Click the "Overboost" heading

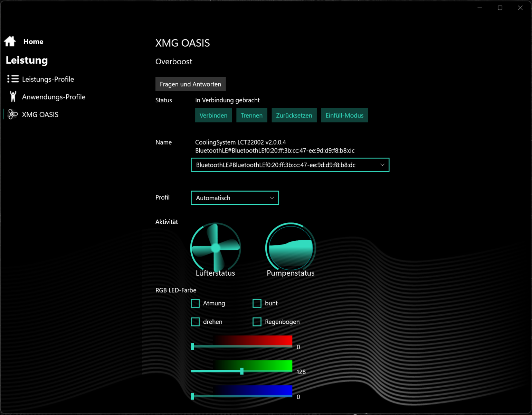click(174, 62)
